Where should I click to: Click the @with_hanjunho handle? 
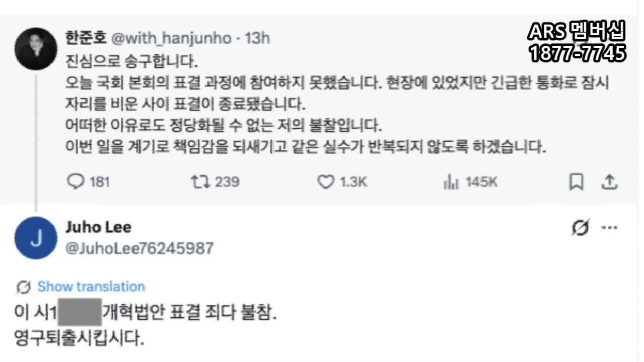click(x=171, y=38)
